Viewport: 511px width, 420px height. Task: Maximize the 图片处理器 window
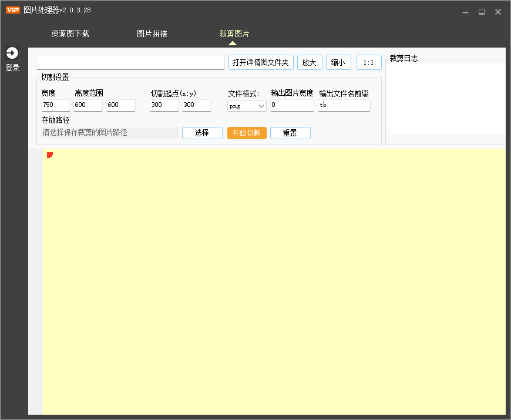pos(482,12)
